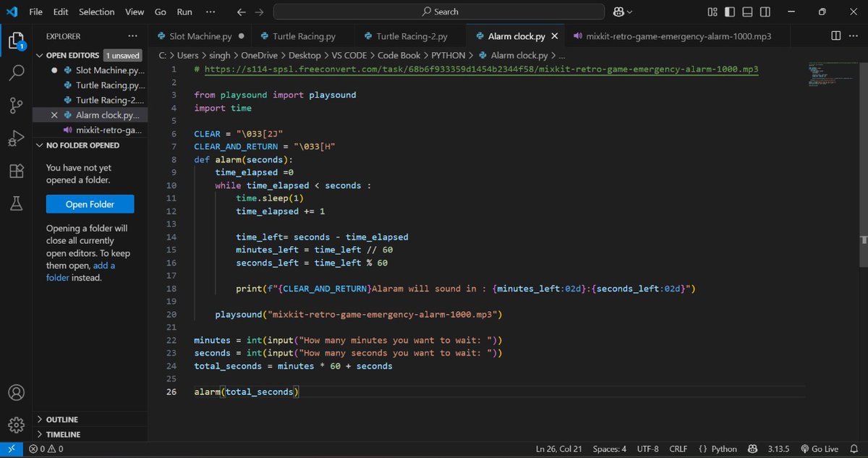
Task: Select mixkit-retro-ga mp3 in Open Editors
Action: (90, 130)
